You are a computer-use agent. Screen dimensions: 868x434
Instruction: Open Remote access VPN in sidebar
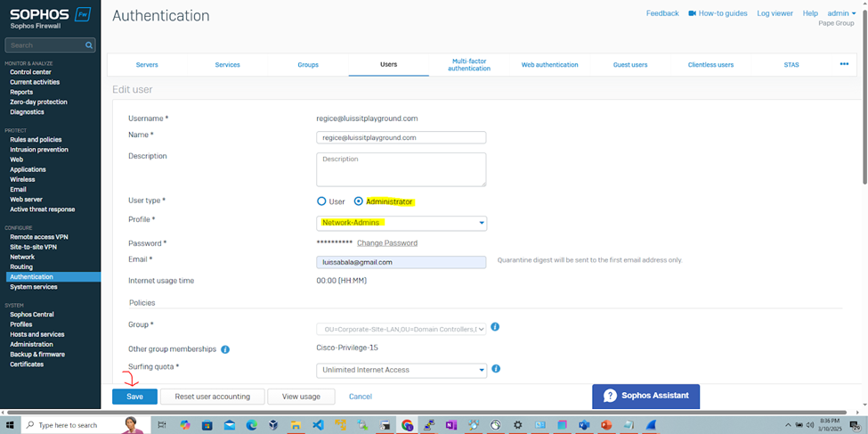39,237
